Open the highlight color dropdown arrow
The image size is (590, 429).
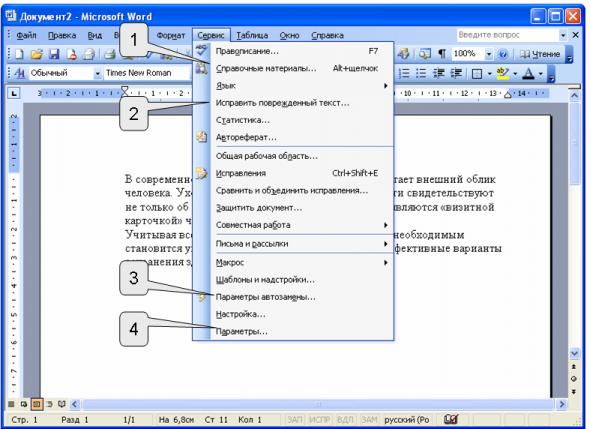click(x=515, y=73)
